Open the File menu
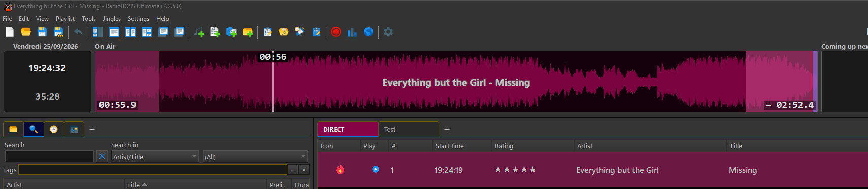The image size is (868, 189). pos(7,19)
